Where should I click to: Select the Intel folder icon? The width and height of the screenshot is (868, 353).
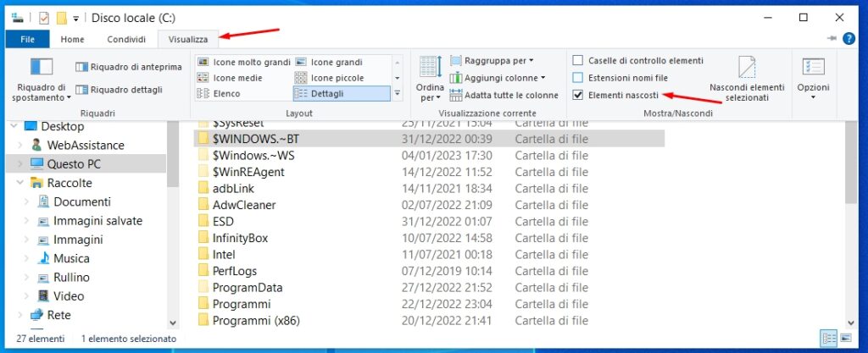(203, 255)
